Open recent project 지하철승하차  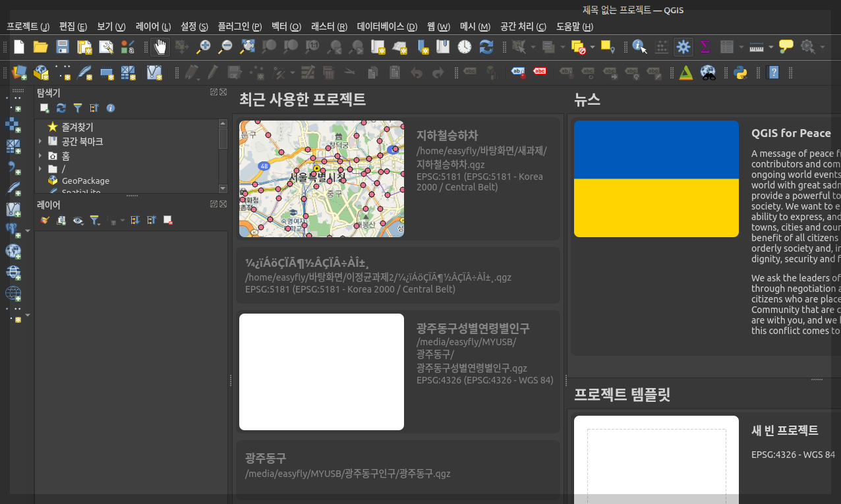[397, 179]
